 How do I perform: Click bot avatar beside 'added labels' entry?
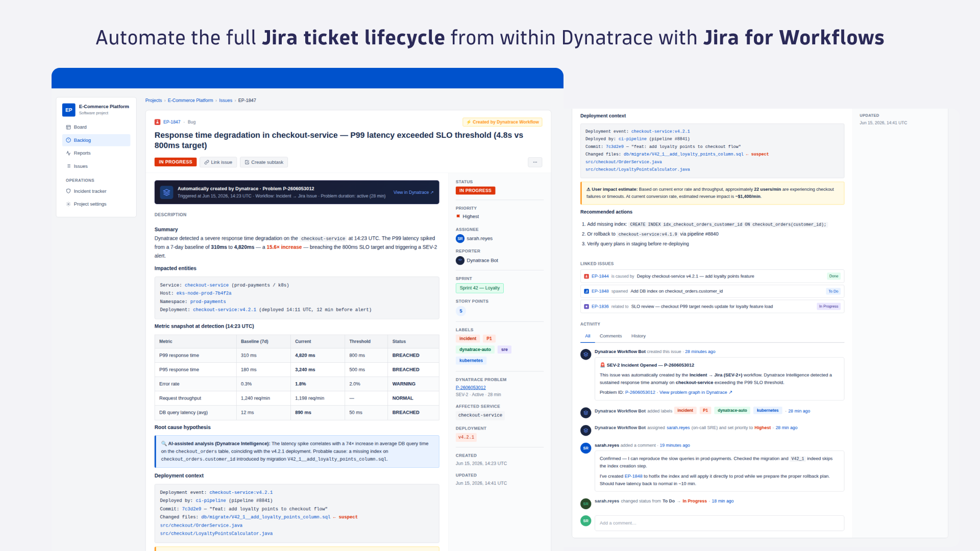[x=586, y=413]
